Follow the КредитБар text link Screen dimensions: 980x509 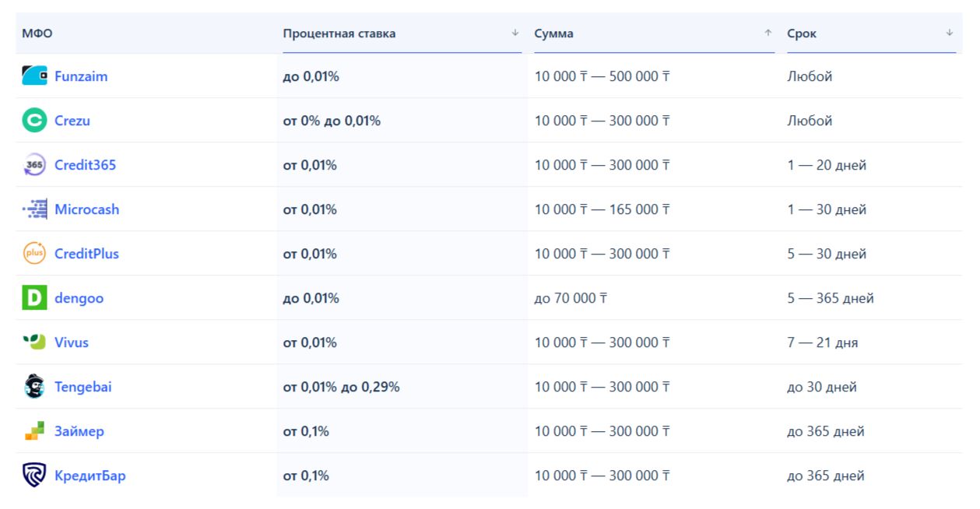[90, 476]
